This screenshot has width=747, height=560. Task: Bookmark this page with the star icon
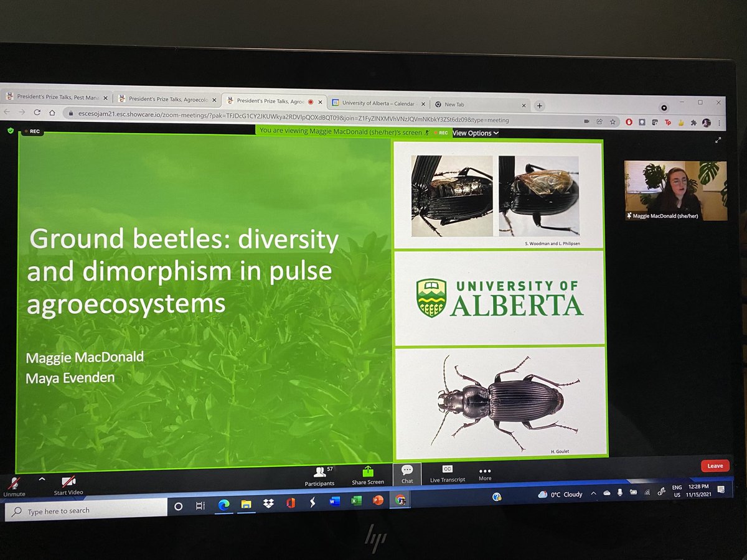coord(613,122)
